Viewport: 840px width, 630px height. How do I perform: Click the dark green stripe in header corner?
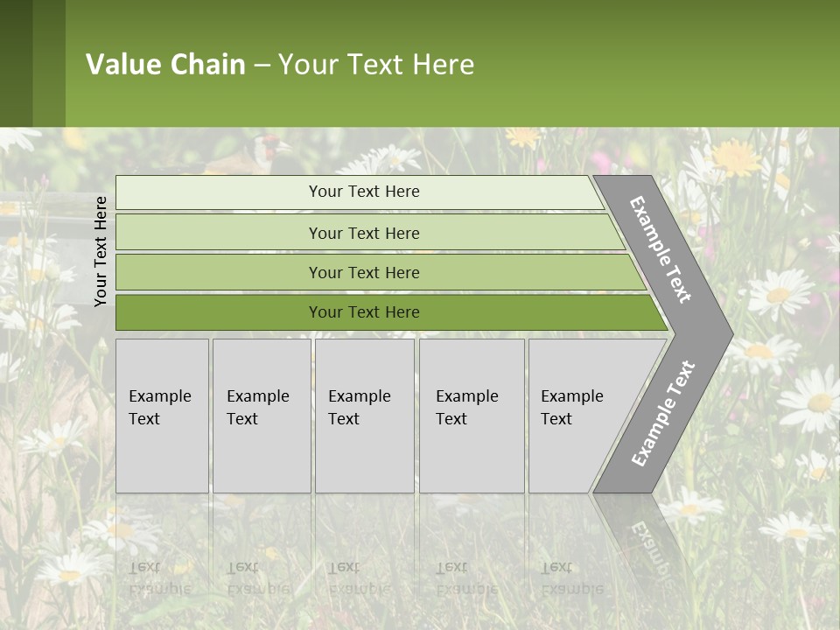coord(16,63)
